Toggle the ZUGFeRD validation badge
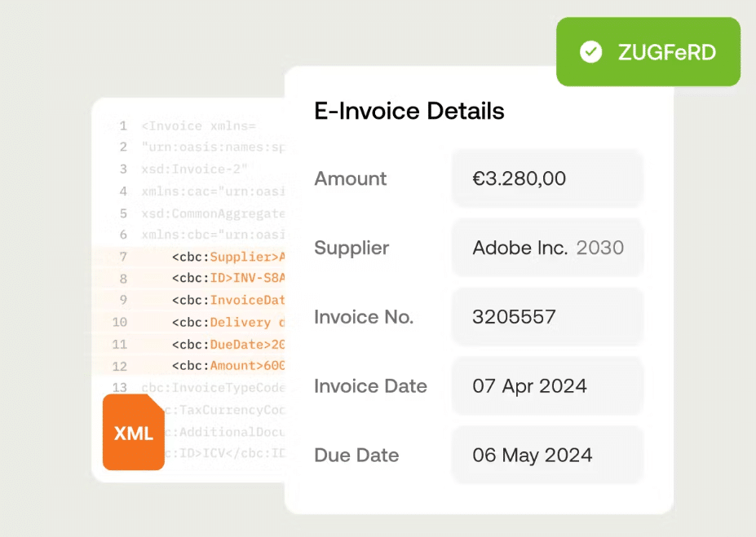Viewport: 756px width, 537px height. tap(648, 51)
